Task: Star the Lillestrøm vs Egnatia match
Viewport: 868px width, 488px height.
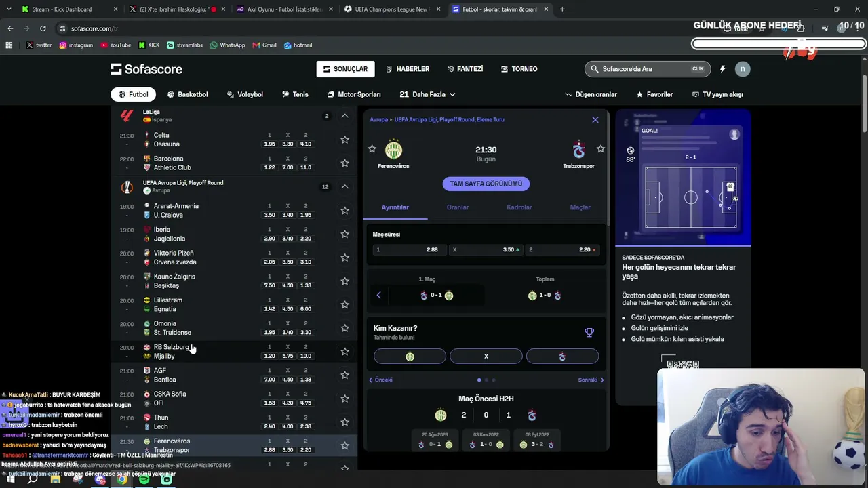Action: pyautogui.click(x=344, y=304)
